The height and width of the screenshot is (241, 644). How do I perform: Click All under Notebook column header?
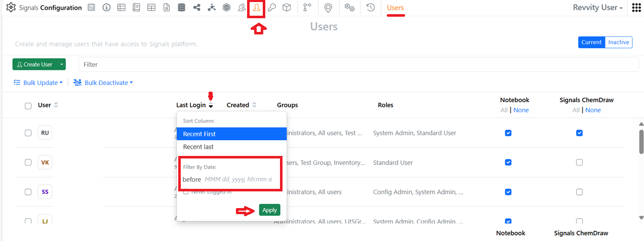coord(504,110)
